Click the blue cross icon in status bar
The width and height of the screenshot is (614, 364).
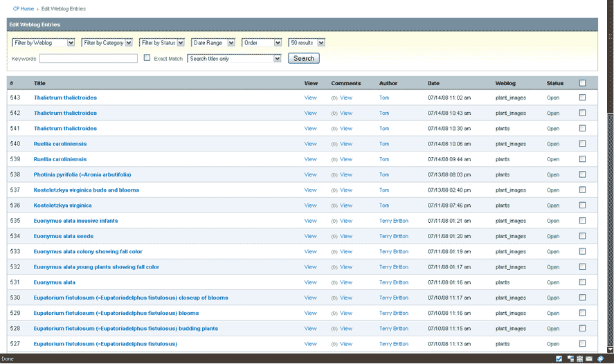click(x=600, y=358)
